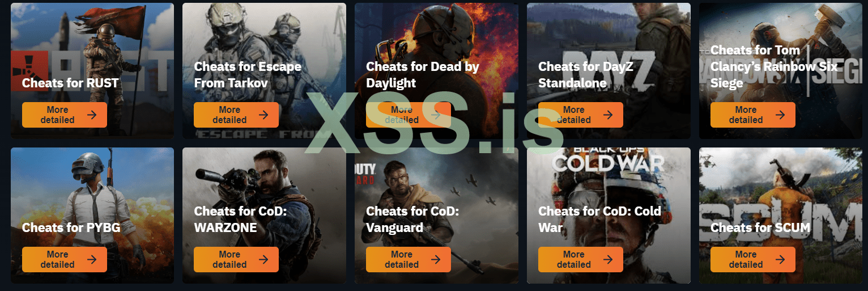Click arrow icon on the SCUM card
The width and height of the screenshot is (868, 291).
(x=780, y=259)
